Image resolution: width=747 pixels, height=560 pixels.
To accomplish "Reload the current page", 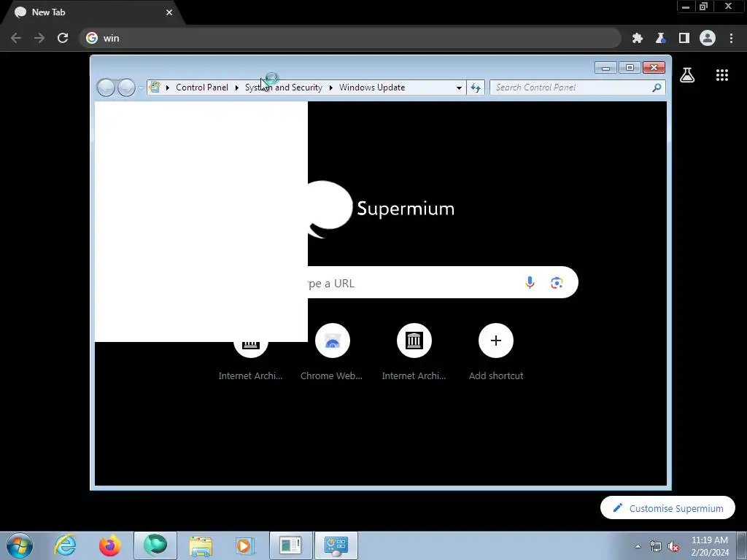I will 63,38.
